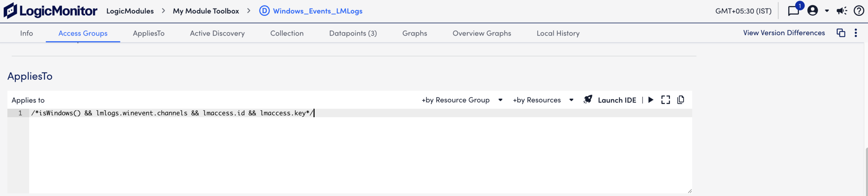
Task: Switch to the AppliesTo tab
Action: tap(149, 33)
